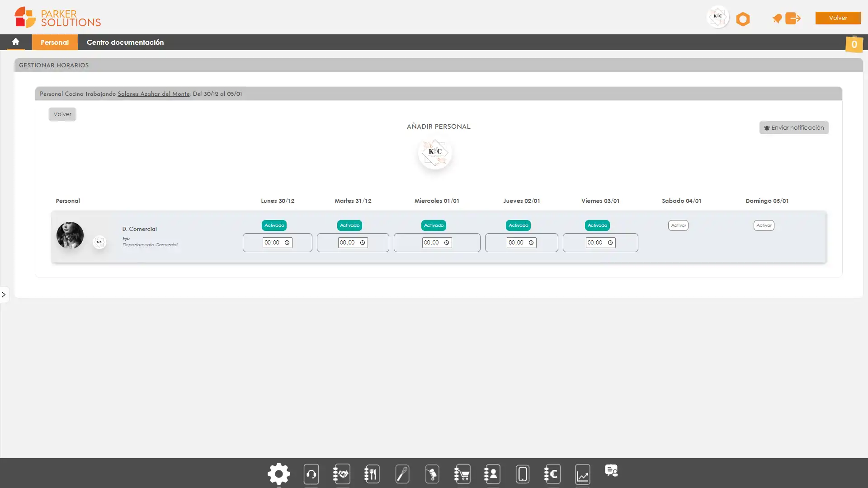This screenshot has width=868, height=488.
Task: Edit Lunes 30/12 time input field
Action: click(276, 242)
